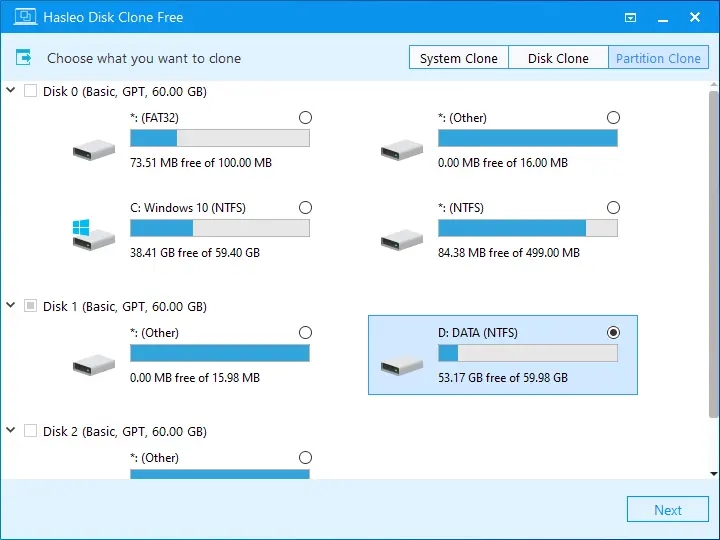This screenshot has width=720, height=540.
Task: Click the C: Windows 10 usage bar
Action: tap(220, 228)
